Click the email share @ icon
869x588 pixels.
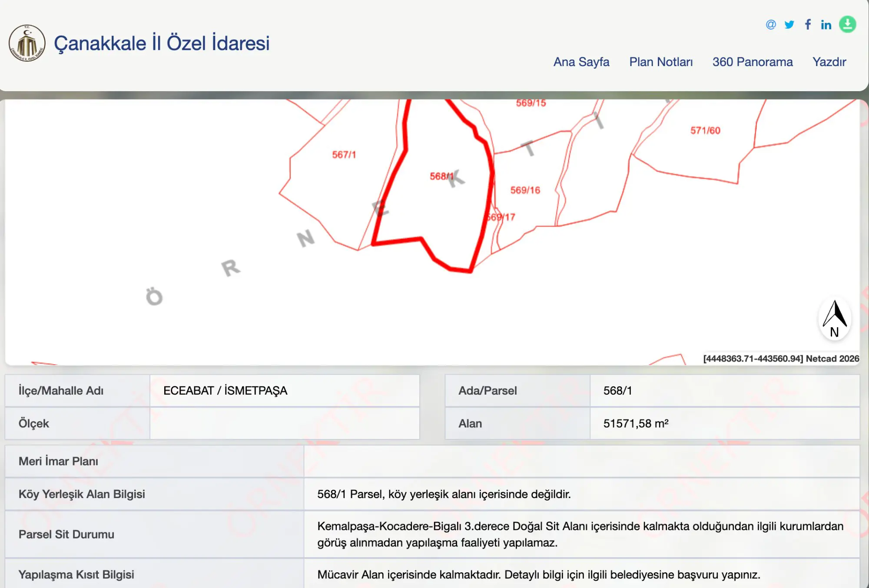771,24
